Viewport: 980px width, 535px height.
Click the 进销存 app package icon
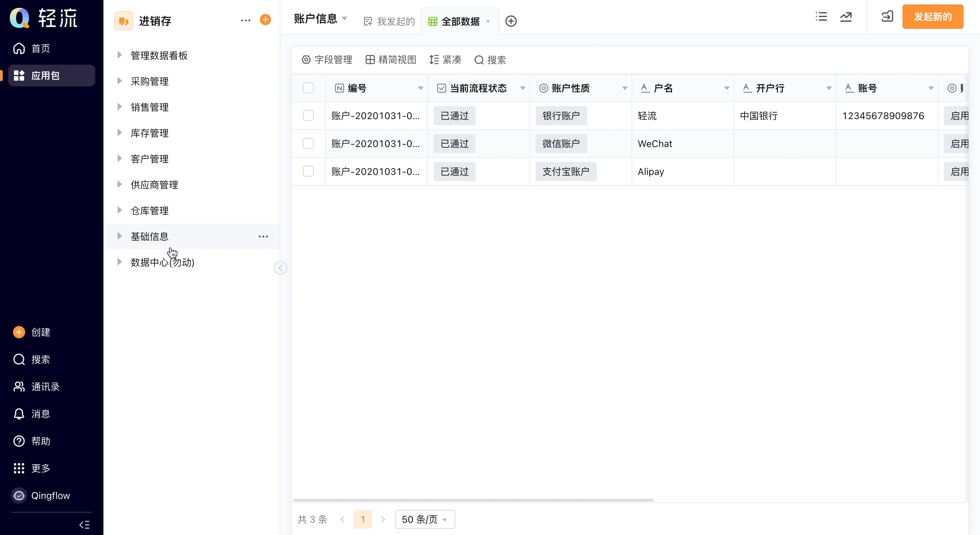[x=124, y=21]
